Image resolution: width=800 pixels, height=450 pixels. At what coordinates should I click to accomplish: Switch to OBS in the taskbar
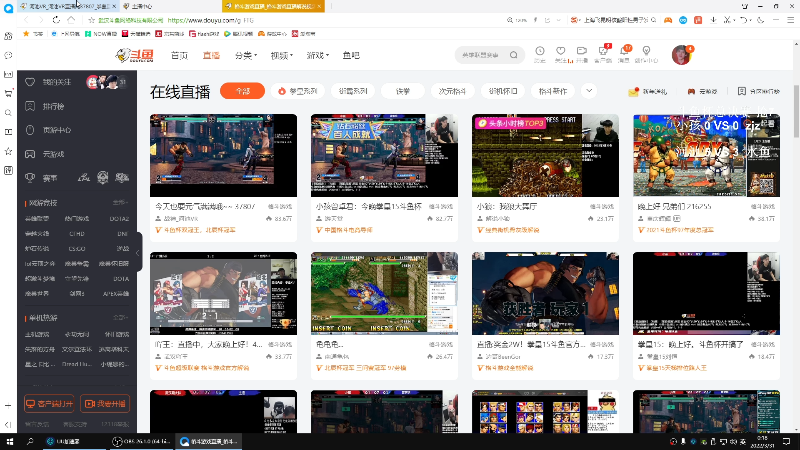point(141,441)
